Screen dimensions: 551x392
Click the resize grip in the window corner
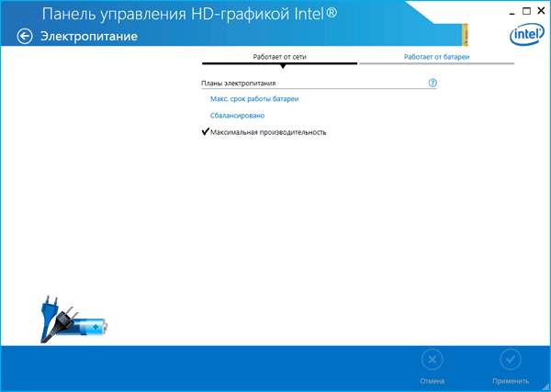pos(545,386)
